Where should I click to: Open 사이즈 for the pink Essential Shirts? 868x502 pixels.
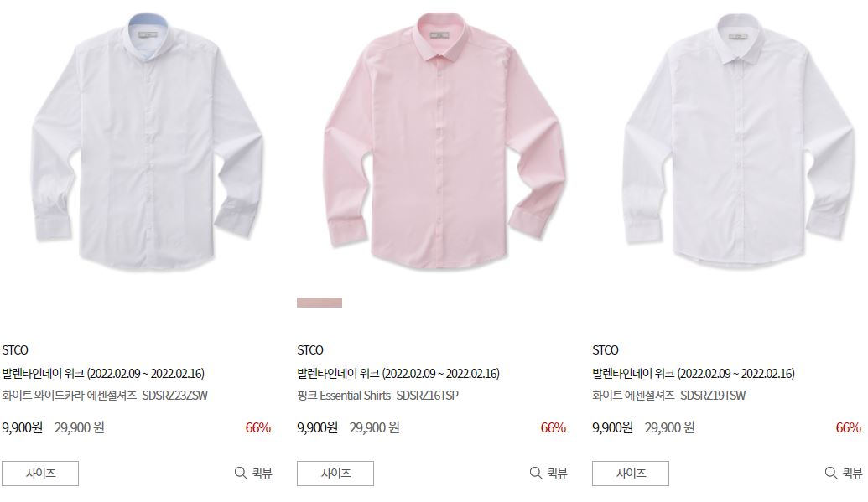335,474
